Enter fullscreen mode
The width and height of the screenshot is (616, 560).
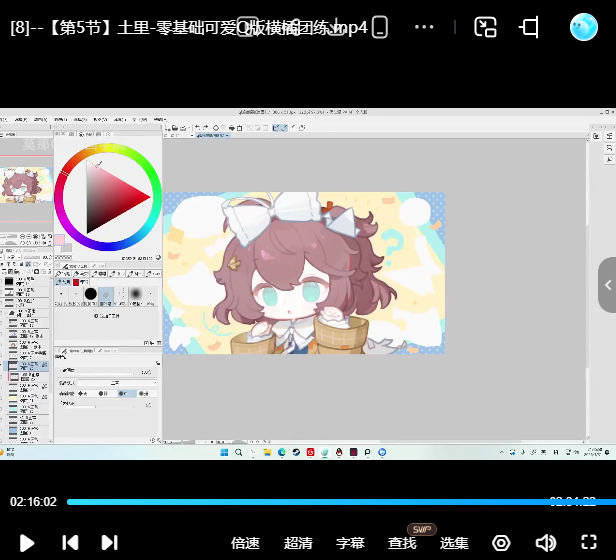click(589, 542)
